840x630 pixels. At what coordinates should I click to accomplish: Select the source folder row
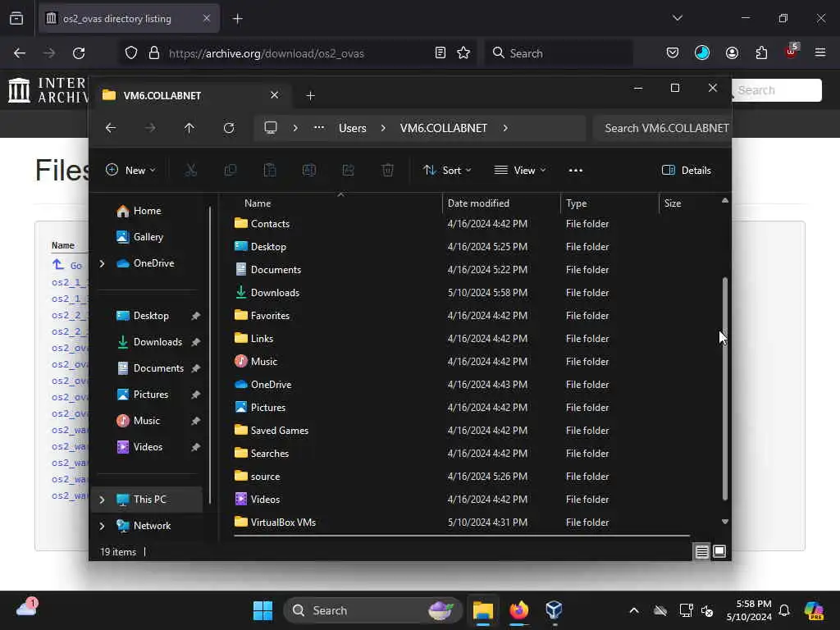[x=265, y=477]
